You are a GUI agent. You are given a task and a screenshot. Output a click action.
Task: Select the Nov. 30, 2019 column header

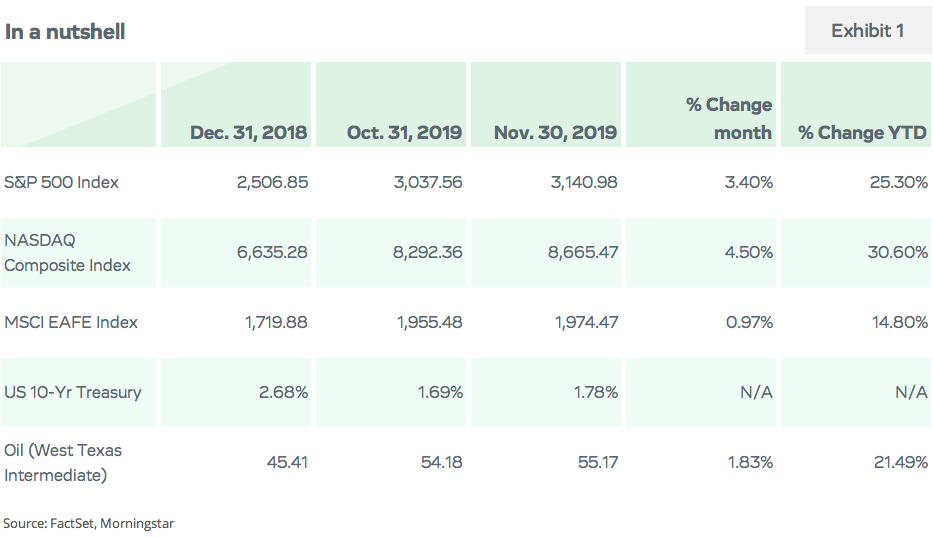pos(555,132)
